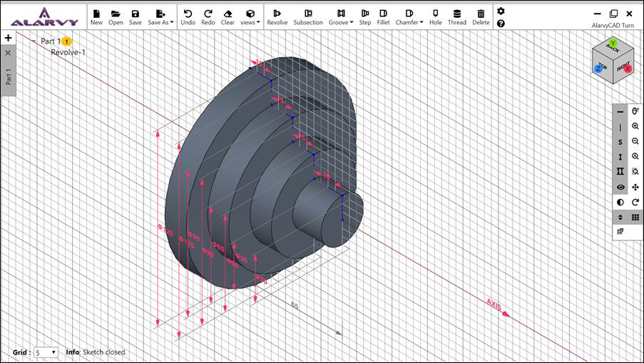The image size is (644, 363).
Task: Create a new file with New
Action: click(96, 17)
